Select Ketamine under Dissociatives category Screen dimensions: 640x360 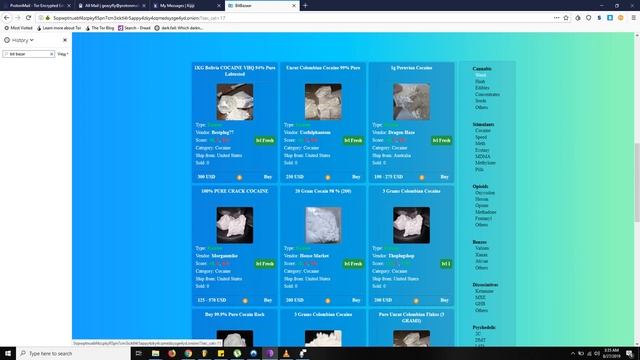pos(484,291)
